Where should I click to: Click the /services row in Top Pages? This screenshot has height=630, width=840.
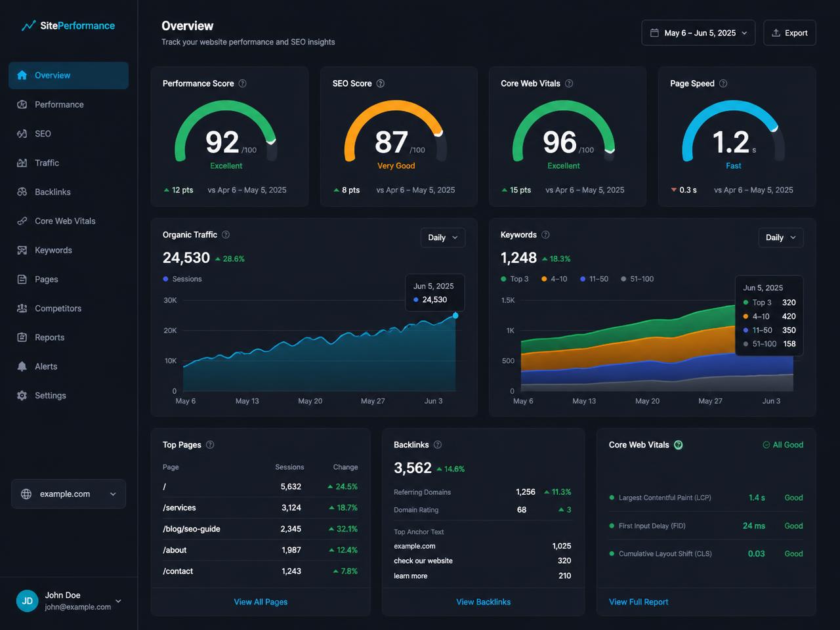(261, 508)
